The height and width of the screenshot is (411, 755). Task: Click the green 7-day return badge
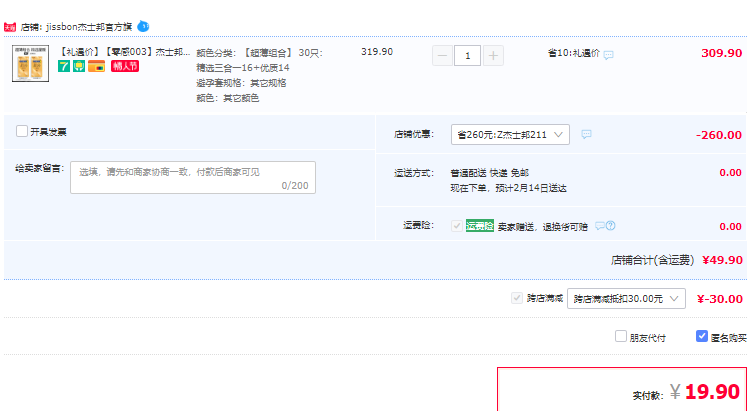64,66
